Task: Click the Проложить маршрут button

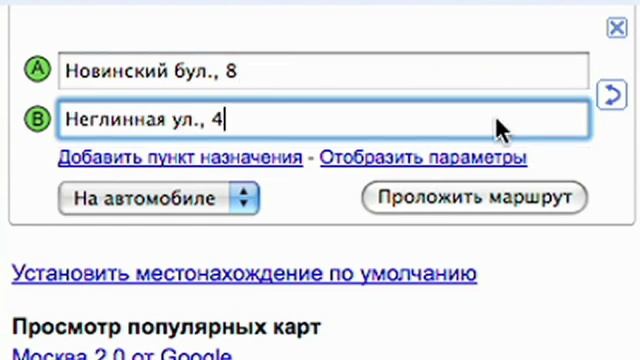Action: (475, 198)
